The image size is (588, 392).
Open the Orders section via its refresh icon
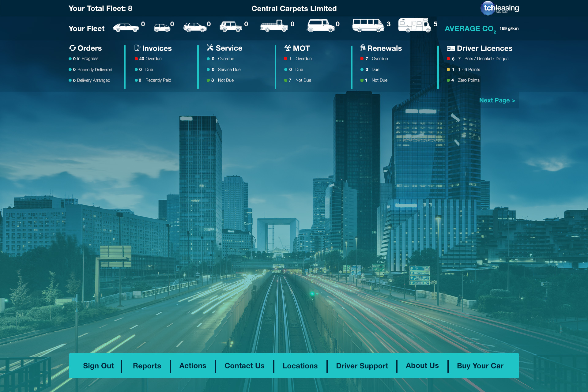[x=72, y=48]
